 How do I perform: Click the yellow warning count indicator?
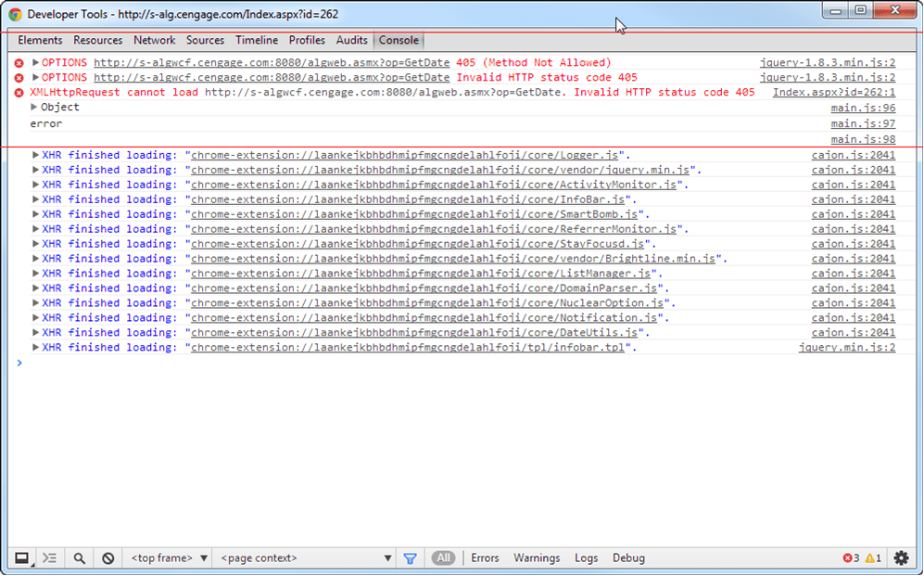point(875,557)
